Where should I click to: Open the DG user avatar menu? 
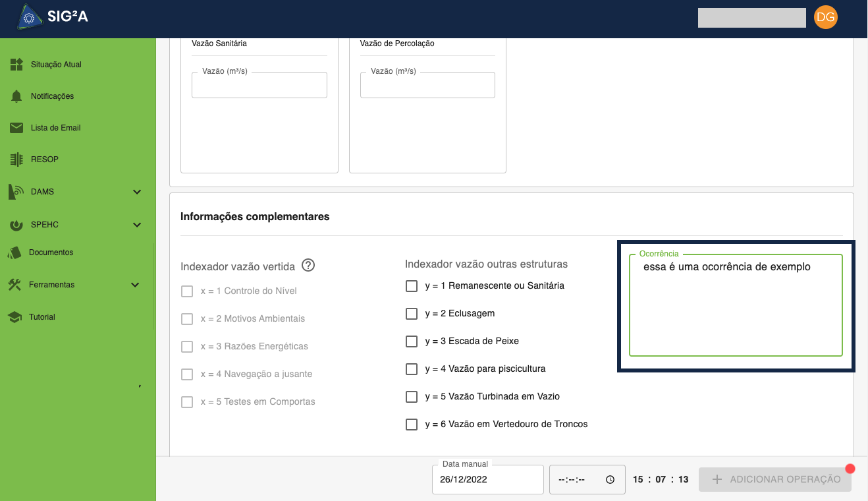coord(825,18)
